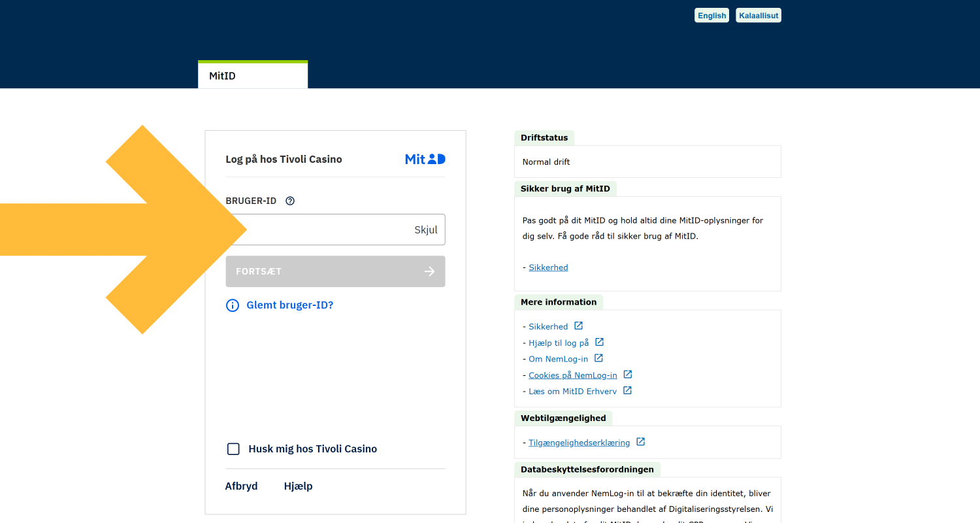The width and height of the screenshot is (980, 523).
Task: Open Sikkerhed link under Sikker brug af MitID
Action: 548,267
